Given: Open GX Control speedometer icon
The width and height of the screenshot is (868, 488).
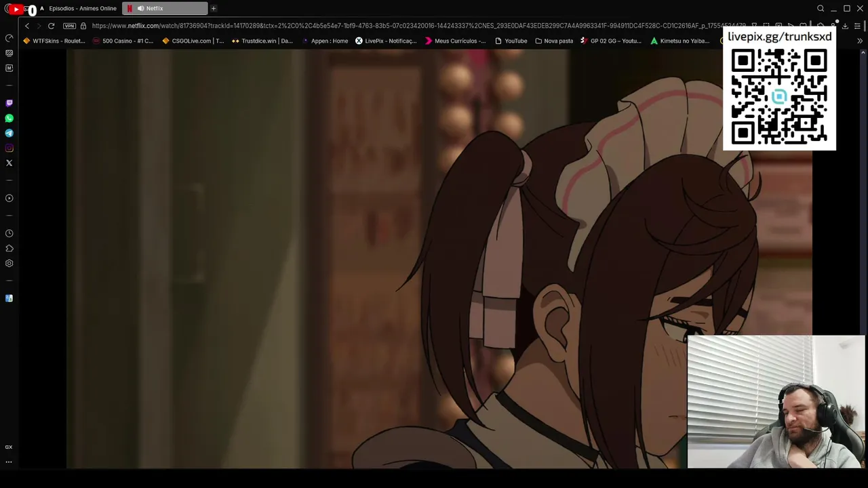Looking at the screenshot, I should 9,38.
